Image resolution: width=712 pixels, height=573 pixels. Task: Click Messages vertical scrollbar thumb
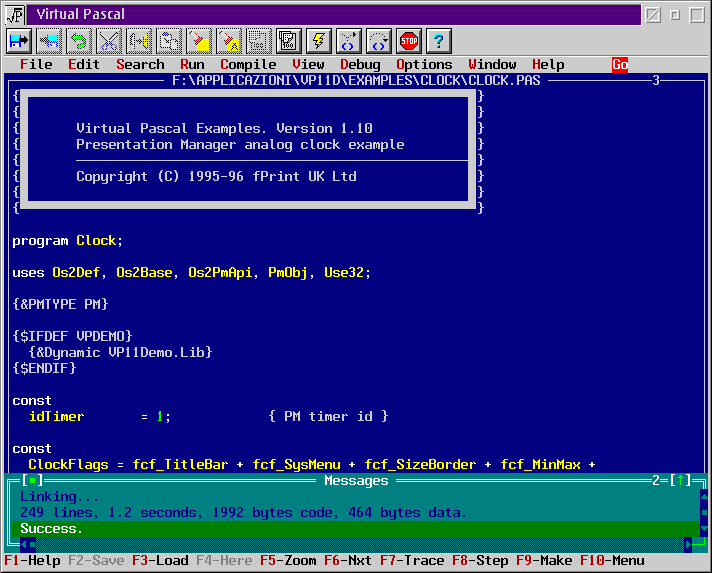(x=704, y=513)
